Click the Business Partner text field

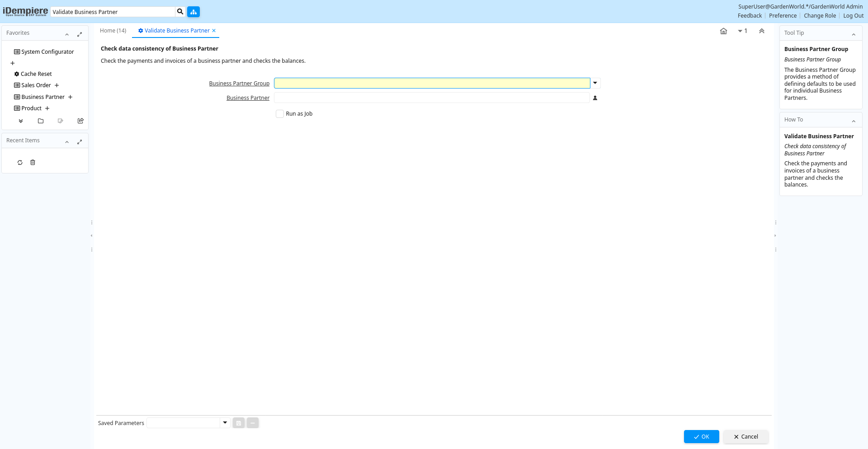(432, 98)
